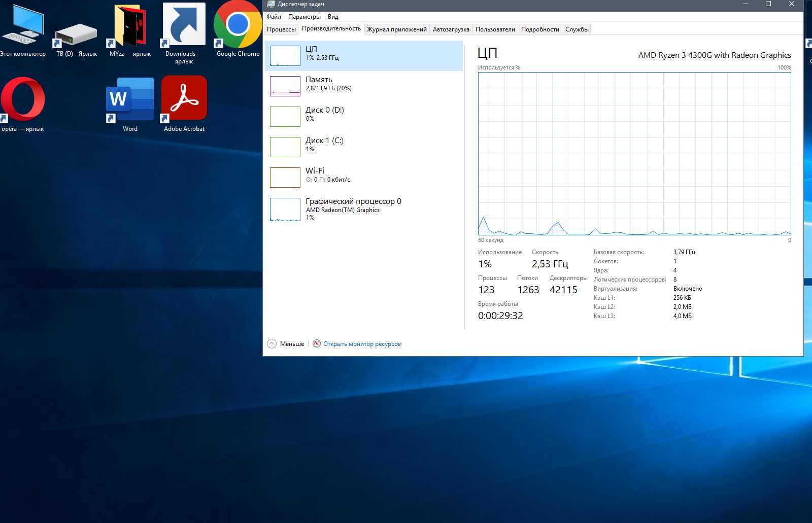Select 'Графический процессор 0' label
Viewport: 812px width, 523px height.
353,201
